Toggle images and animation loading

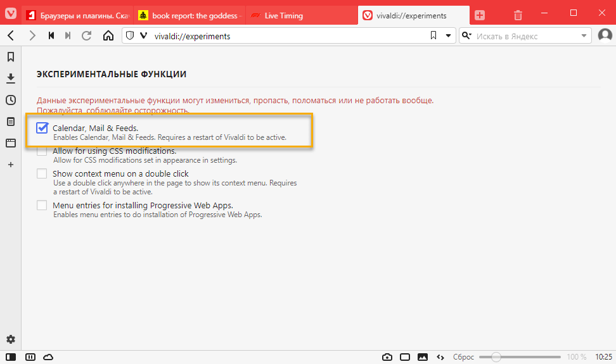pyautogui.click(x=423, y=357)
